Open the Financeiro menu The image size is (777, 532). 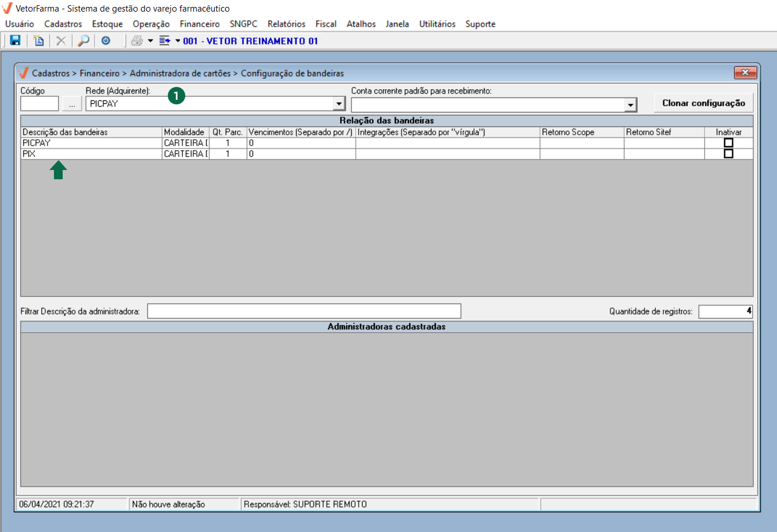[200, 24]
